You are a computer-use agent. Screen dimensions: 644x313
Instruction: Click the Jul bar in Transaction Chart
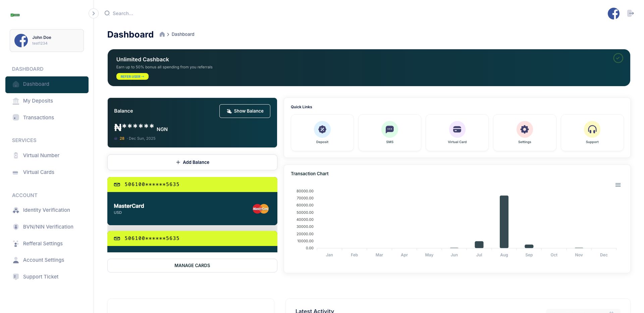point(479,245)
